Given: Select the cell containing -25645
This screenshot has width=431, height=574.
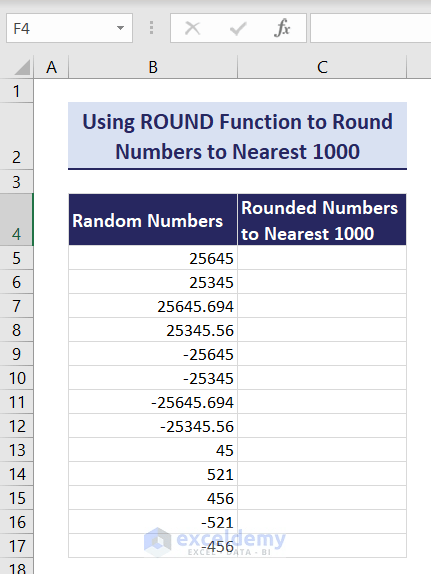Looking at the screenshot, I should [153, 354].
